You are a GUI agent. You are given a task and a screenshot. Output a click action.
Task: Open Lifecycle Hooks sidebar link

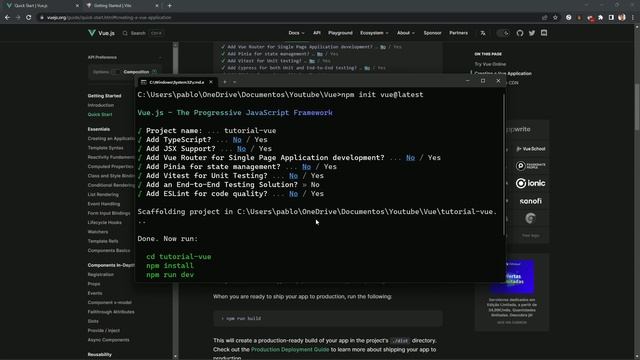click(104, 222)
